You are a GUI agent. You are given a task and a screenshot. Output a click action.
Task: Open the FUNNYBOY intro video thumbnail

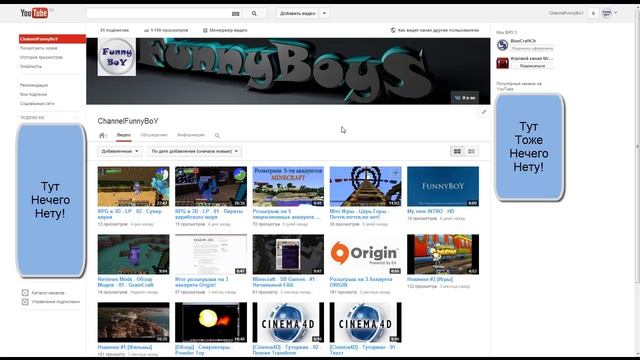click(x=443, y=186)
